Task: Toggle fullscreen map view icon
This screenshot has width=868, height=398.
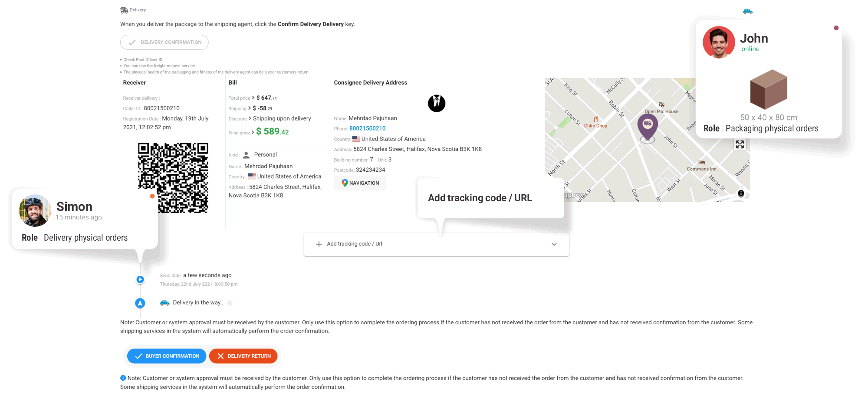Action: [740, 144]
